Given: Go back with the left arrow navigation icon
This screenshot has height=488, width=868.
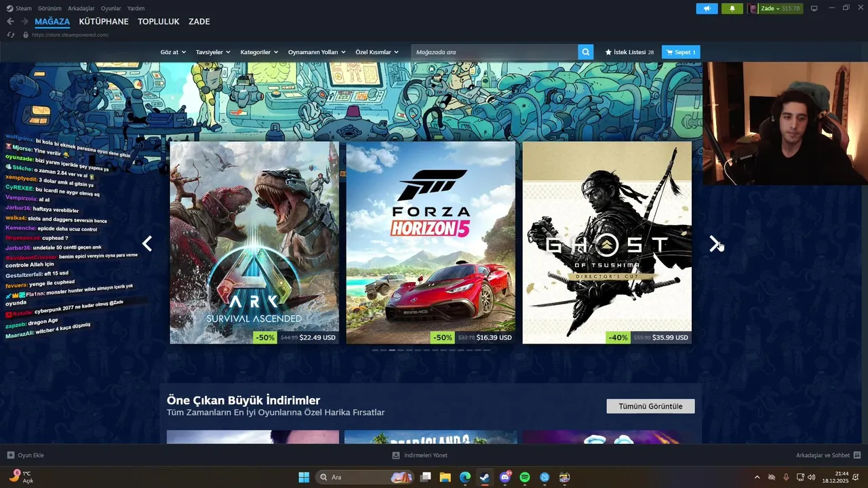Looking at the screenshot, I should [x=10, y=22].
